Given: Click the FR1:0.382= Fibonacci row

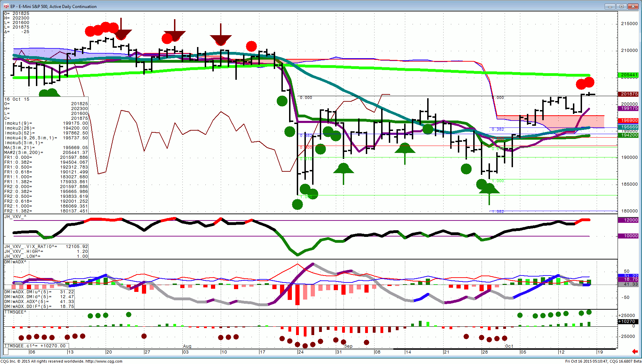Looking at the screenshot, I should (x=46, y=162).
